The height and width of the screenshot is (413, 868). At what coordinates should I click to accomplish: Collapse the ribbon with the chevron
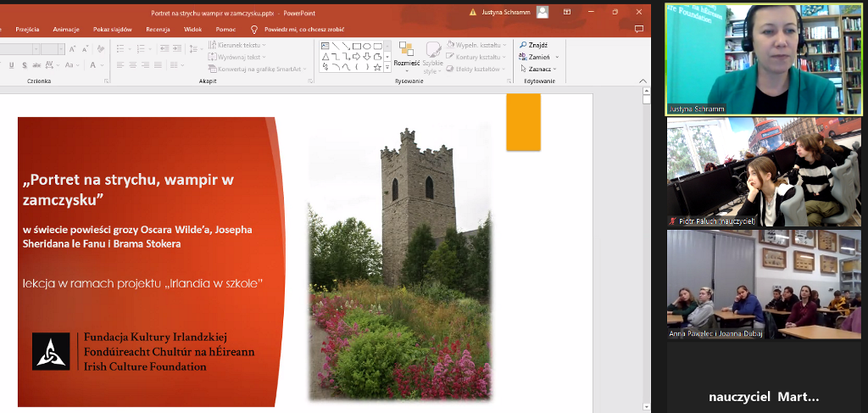[643, 81]
